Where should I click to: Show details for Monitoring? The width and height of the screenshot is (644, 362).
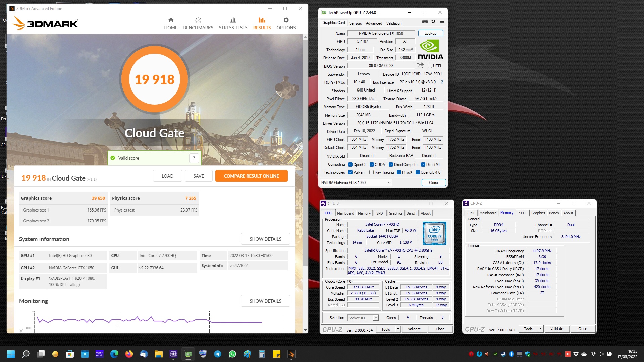click(265, 301)
